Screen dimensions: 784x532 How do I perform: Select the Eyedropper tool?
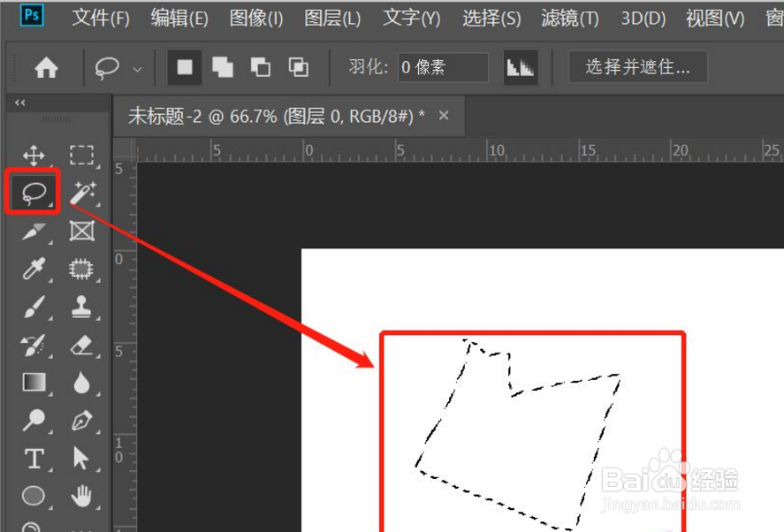point(35,269)
